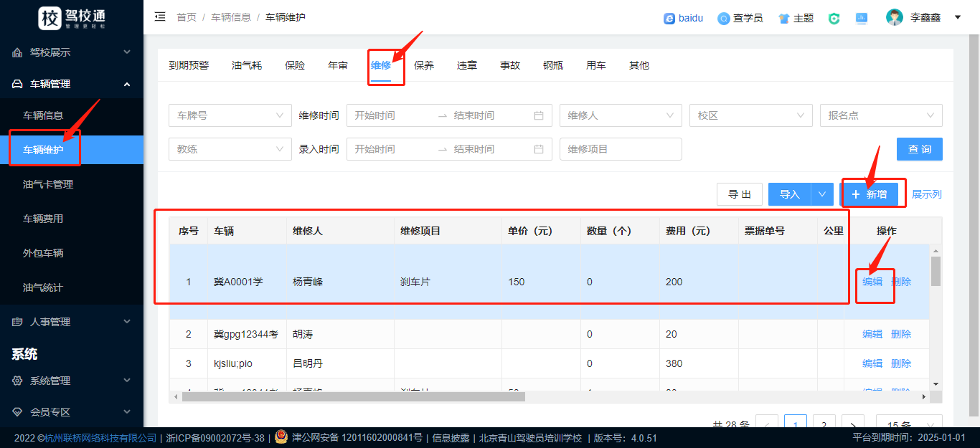Open the data screen monitor icon
This screenshot has height=448, width=980.
862,18
